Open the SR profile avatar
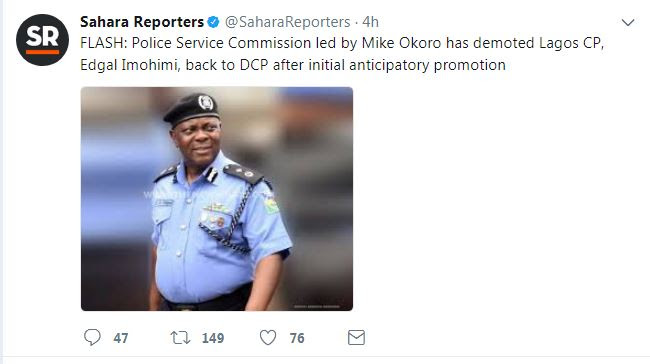 pyautogui.click(x=42, y=40)
